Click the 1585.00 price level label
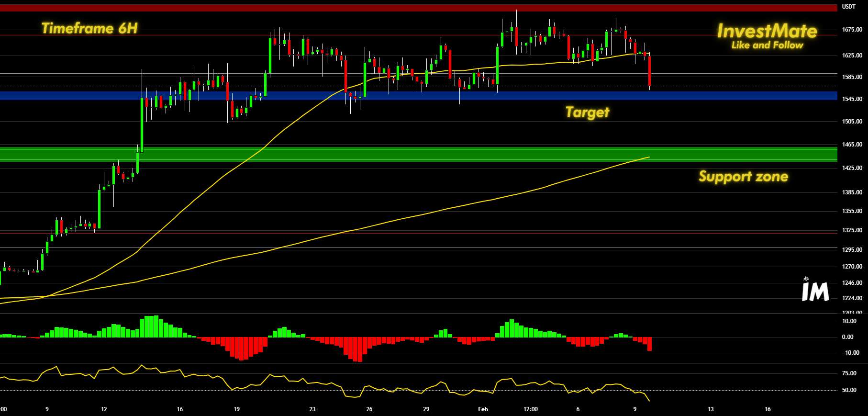The image size is (868, 416). coord(852,77)
